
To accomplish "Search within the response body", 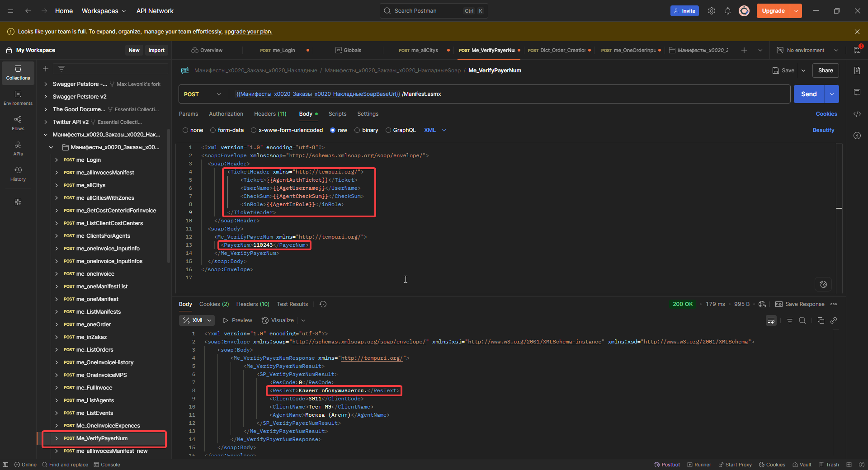I will pos(802,320).
